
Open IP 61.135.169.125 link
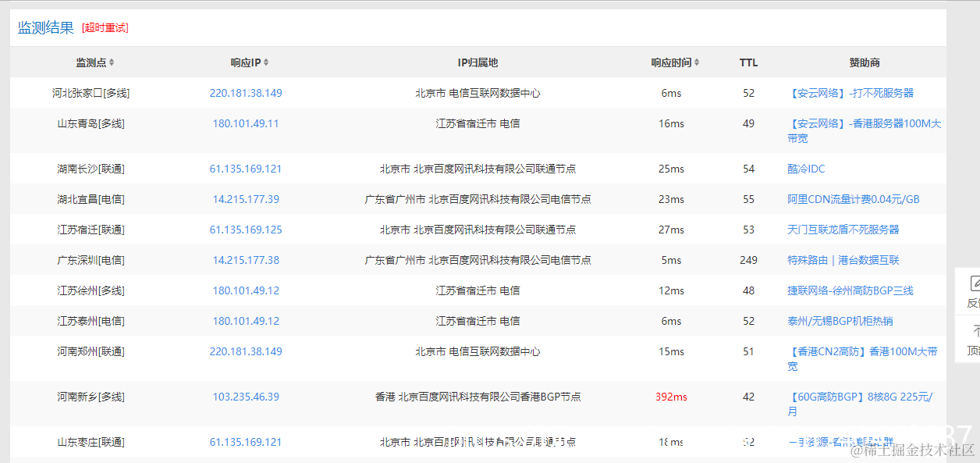(246, 230)
